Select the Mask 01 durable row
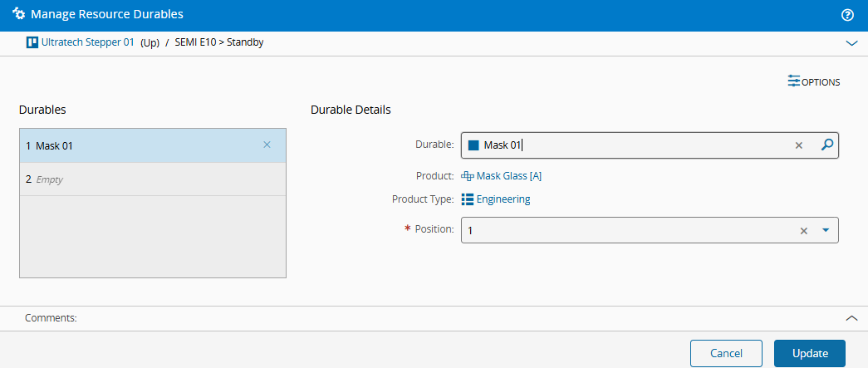 pyautogui.click(x=153, y=145)
